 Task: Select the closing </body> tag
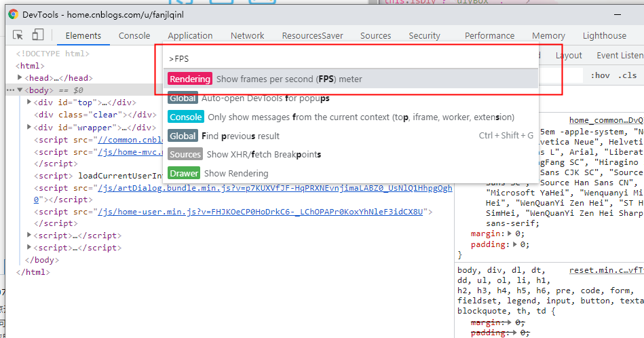[x=42, y=260]
